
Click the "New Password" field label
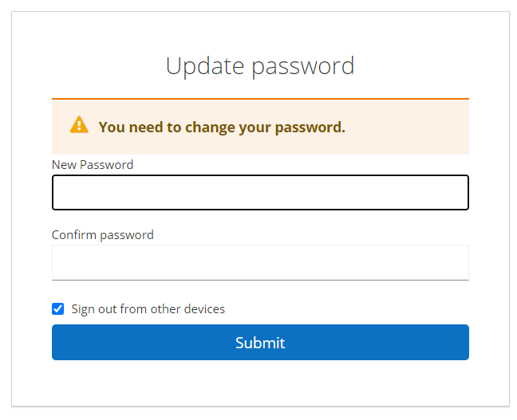93,165
